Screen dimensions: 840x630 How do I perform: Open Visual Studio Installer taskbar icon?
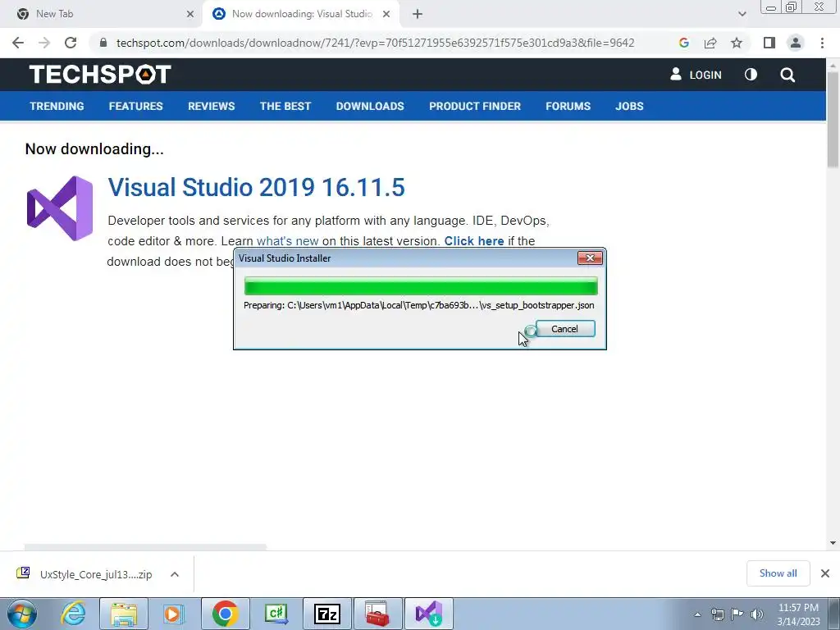[429, 614]
